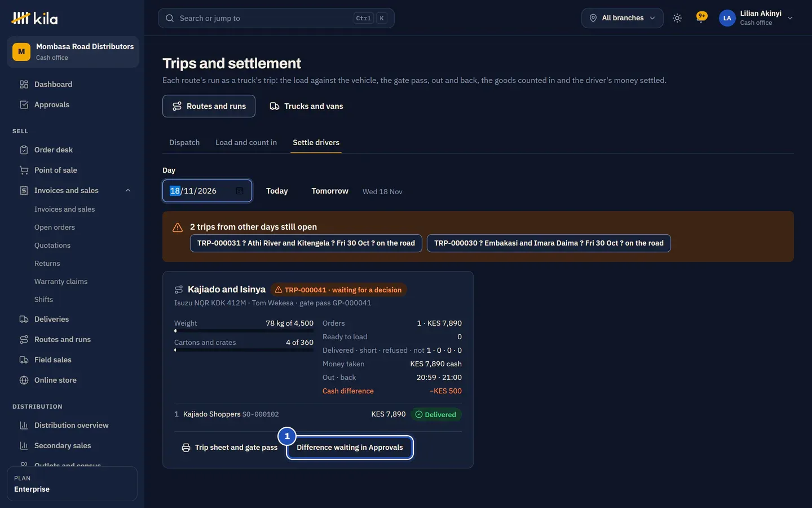Image resolution: width=812 pixels, height=508 pixels.
Task: Switch to the Dispatch tab
Action: point(184,142)
